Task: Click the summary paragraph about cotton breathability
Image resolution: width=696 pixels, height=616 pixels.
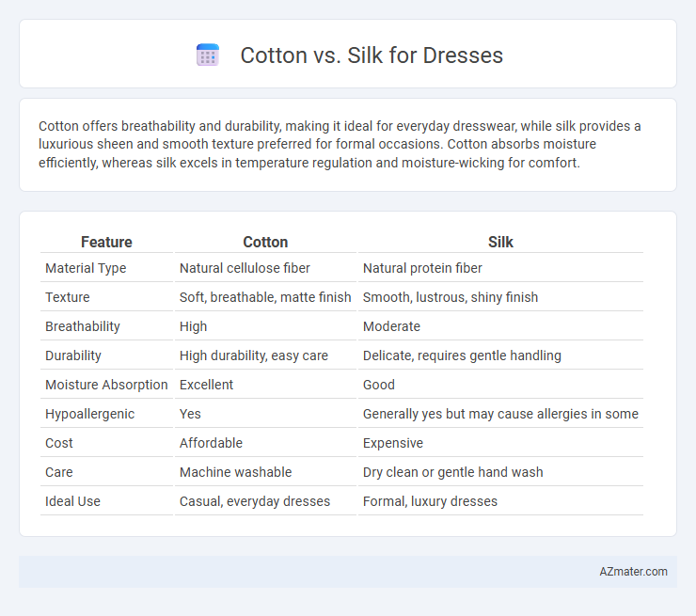Action: point(340,144)
